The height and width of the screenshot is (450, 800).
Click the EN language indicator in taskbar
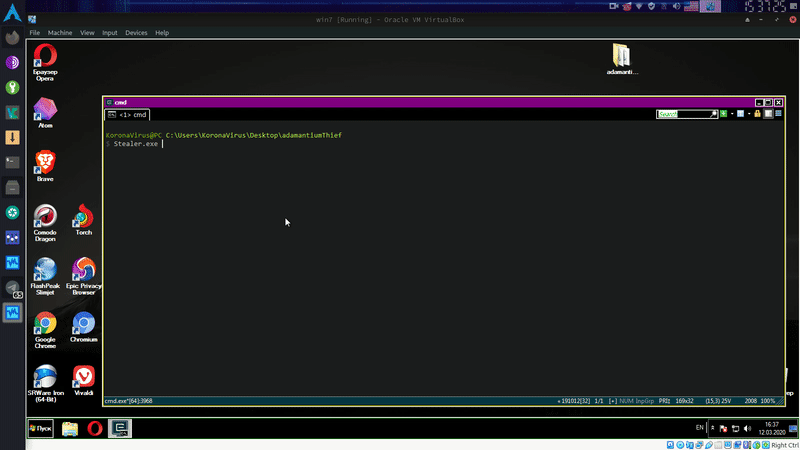tap(699, 428)
